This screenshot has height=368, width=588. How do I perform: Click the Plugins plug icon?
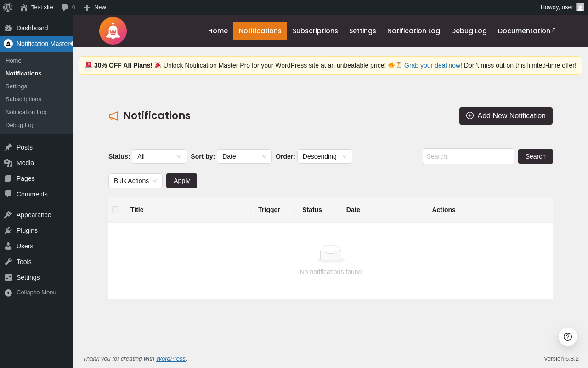tap(8, 230)
